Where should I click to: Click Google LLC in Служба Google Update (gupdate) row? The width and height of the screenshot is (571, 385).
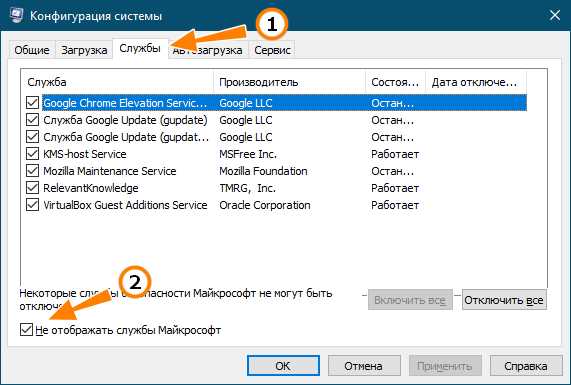click(x=246, y=120)
